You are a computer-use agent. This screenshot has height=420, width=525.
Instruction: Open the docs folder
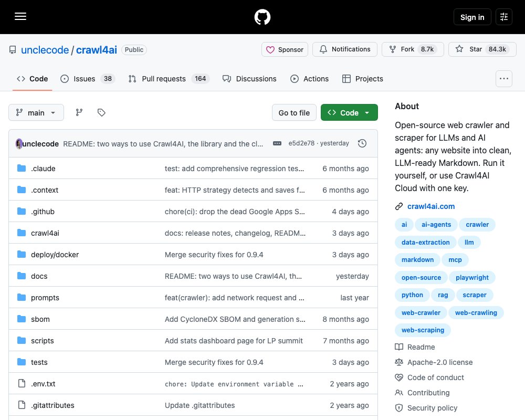[39, 276]
